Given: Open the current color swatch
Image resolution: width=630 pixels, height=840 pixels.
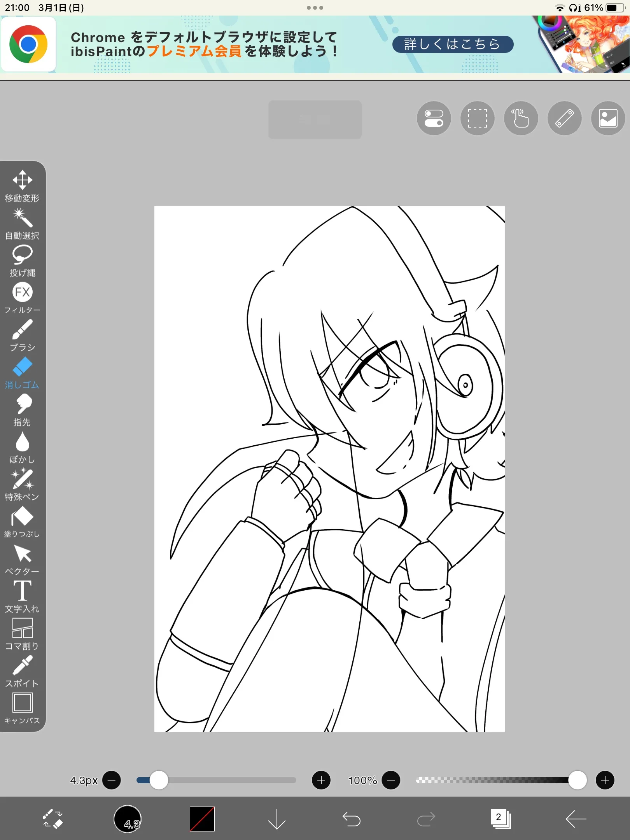Looking at the screenshot, I should 202,819.
